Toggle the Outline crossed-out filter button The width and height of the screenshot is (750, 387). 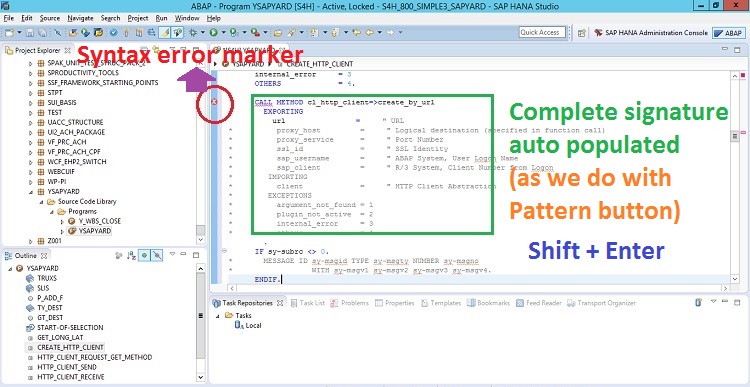tap(156, 256)
